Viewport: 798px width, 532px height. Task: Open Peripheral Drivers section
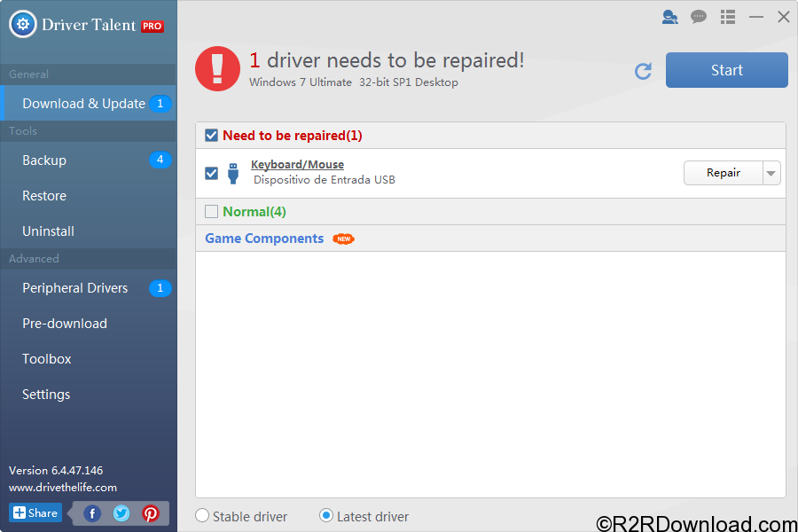[89, 288]
